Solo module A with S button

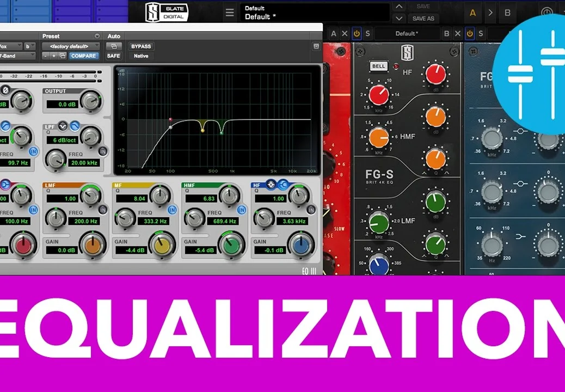click(x=367, y=34)
